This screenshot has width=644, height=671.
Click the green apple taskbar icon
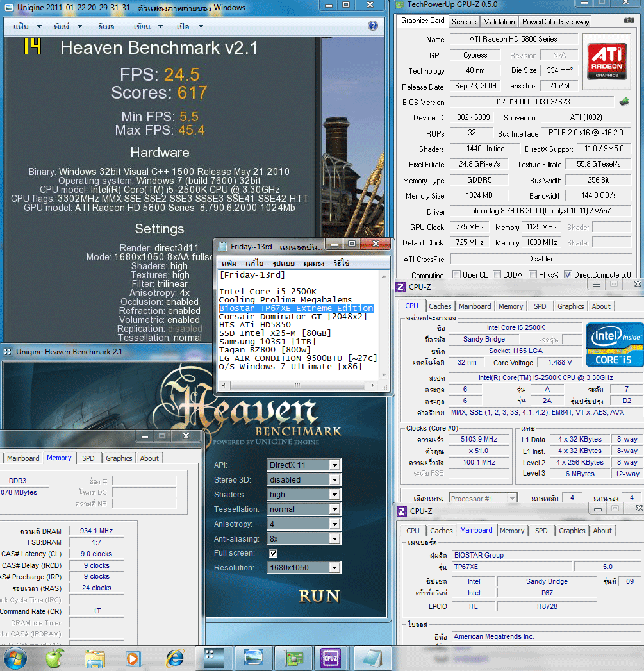(x=54, y=658)
